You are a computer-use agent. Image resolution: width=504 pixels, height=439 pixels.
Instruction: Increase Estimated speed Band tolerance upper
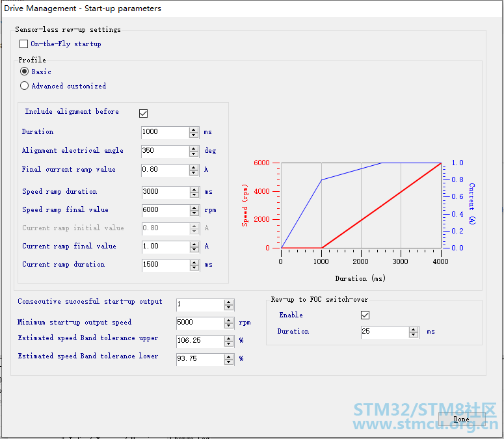point(228,338)
